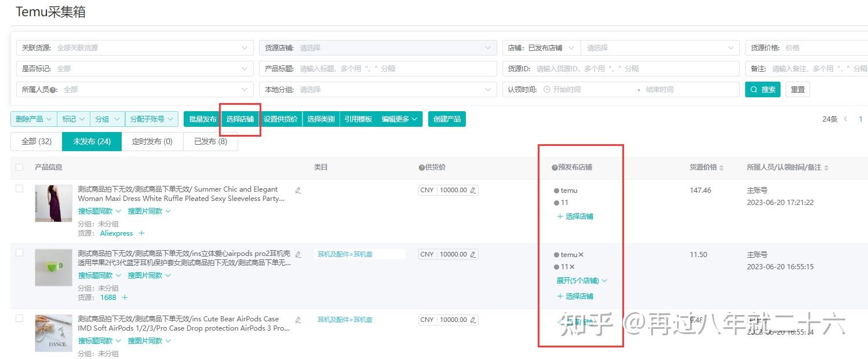Add shop via + 选择店铺 plus icon
868x359 pixels.
point(575,216)
